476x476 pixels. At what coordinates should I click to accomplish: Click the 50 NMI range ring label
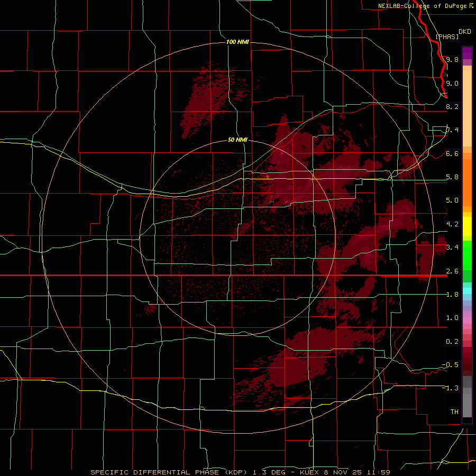click(x=237, y=140)
